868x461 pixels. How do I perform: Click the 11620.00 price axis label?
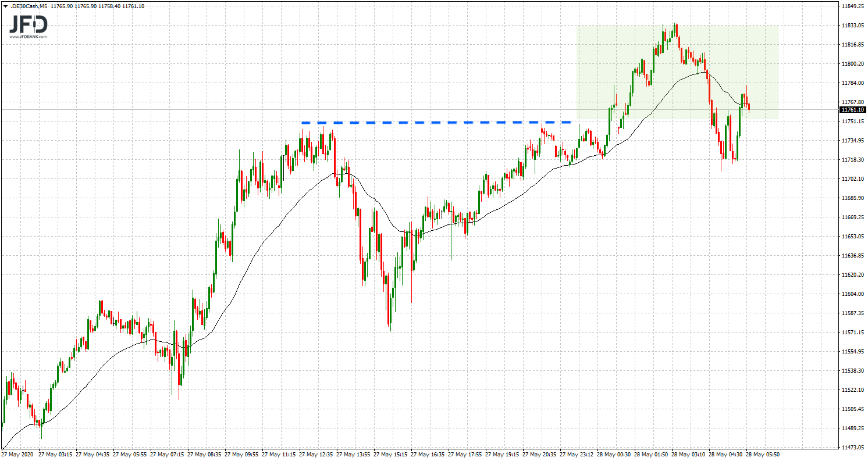[852, 275]
